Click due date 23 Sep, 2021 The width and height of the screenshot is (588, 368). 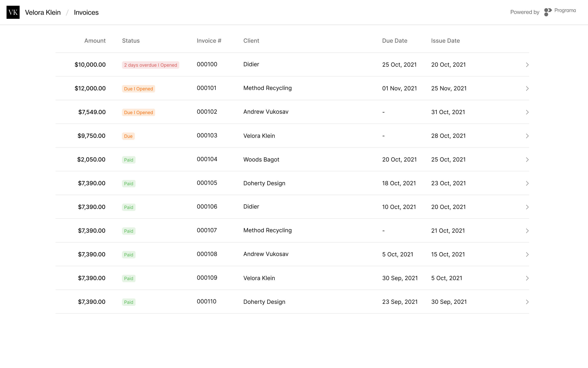pyautogui.click(x=400, y=302)
